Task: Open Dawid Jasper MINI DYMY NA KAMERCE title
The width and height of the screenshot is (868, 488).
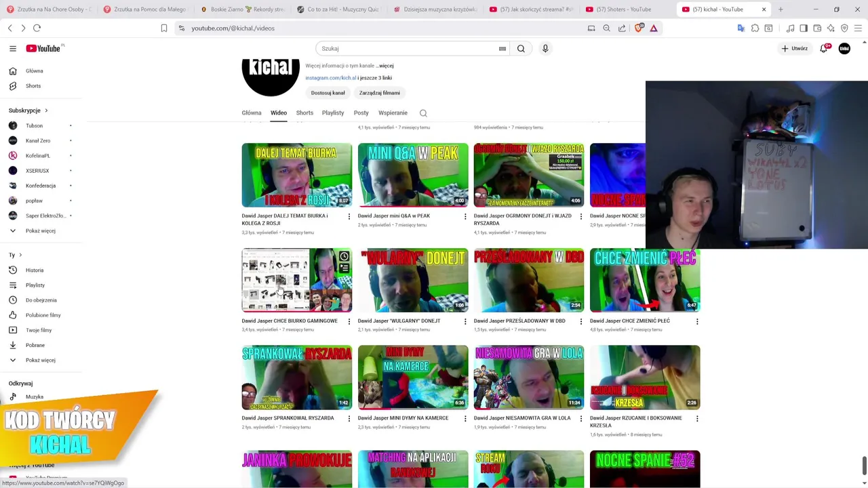Action: pos(403,418)
